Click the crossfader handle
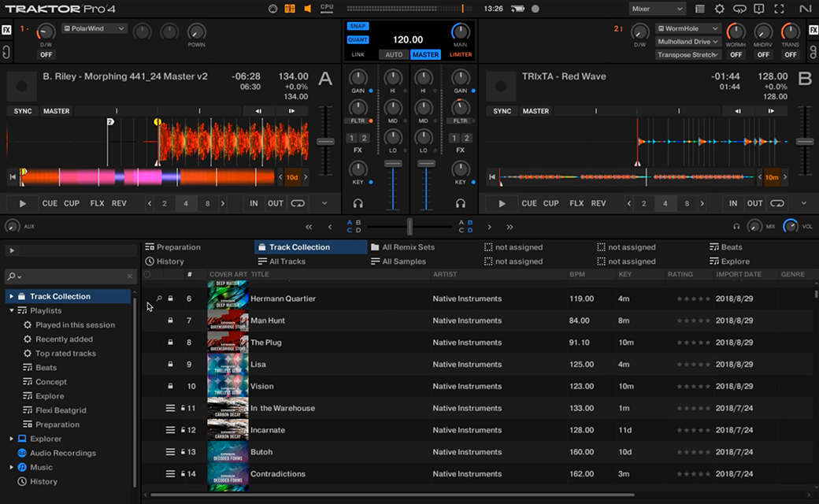The height and width of the screenshot is (504, 819). 409,227
